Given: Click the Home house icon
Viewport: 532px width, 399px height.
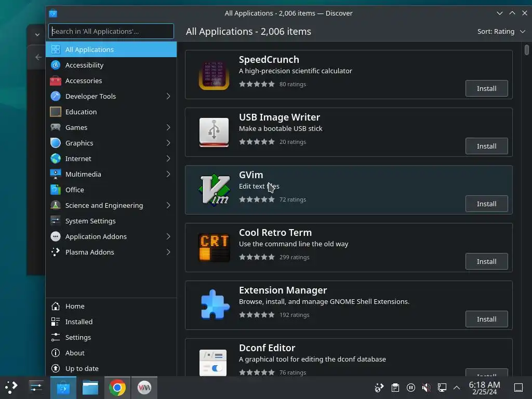Looking at the screenshot, I should [x=55, y=306].
